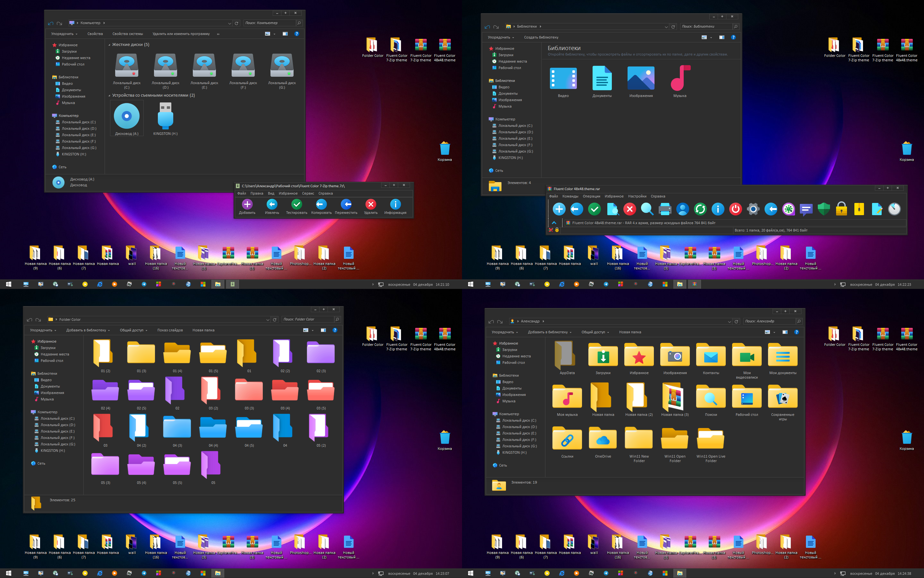Click the » toolbar overflow in Компьютер window

click(x=218, y=34)
